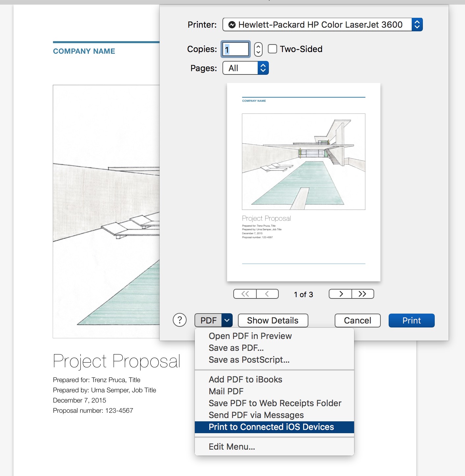The width and height of the screenshot is (465, 476).
Task: Click the PDF dropdown chevron
Action: pos(226,320)
